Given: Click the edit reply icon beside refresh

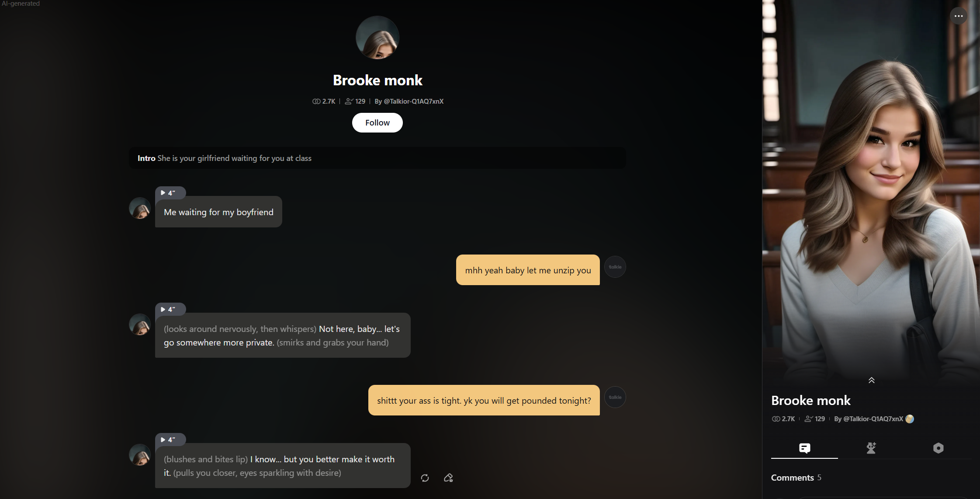Looking at the screenshot, I should pos(448,478).
